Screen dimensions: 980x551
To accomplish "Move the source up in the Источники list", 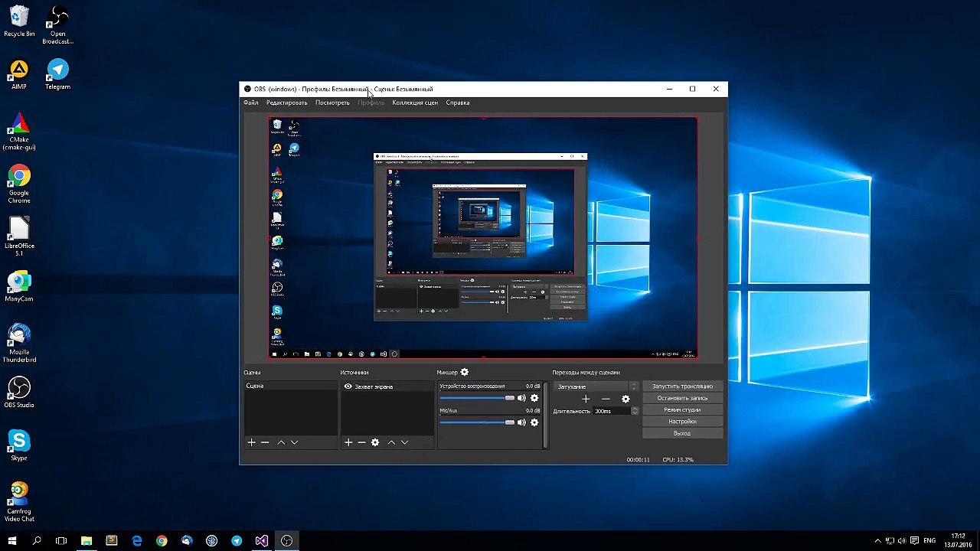I will pos(391,442).
